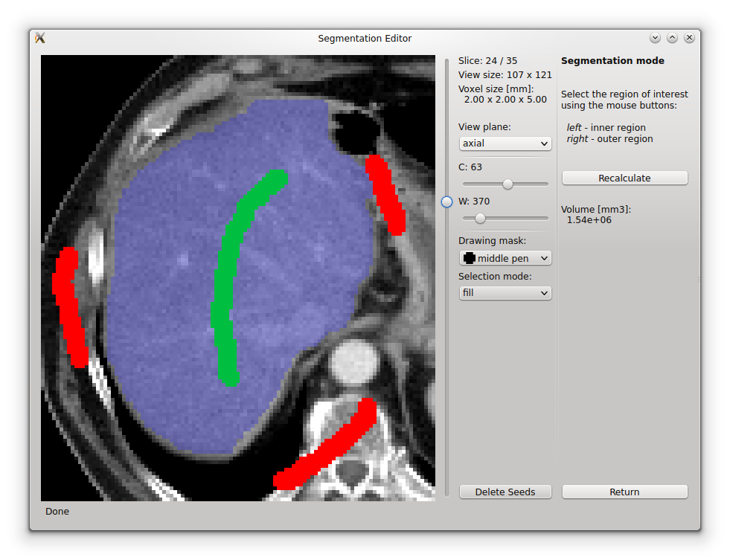
Task: Click the 'Slice: 24 / 35' text
Action: (x=487, y=60)
